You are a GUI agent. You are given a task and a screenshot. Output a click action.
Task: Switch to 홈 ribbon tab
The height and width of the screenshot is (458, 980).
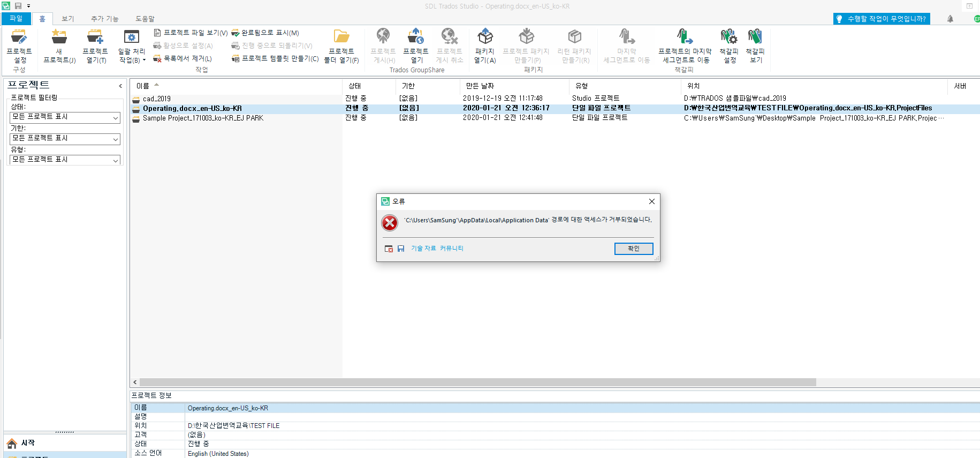point(42,19)
